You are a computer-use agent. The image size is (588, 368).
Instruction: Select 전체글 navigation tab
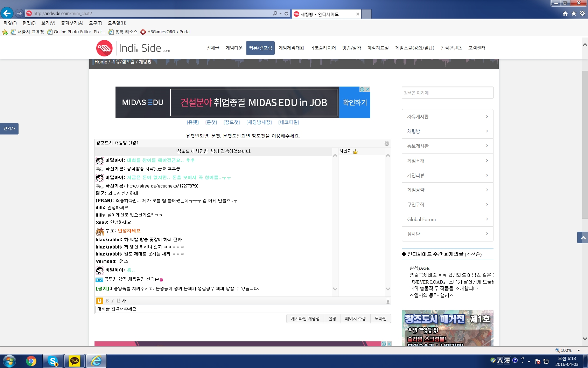pos(213,48)
